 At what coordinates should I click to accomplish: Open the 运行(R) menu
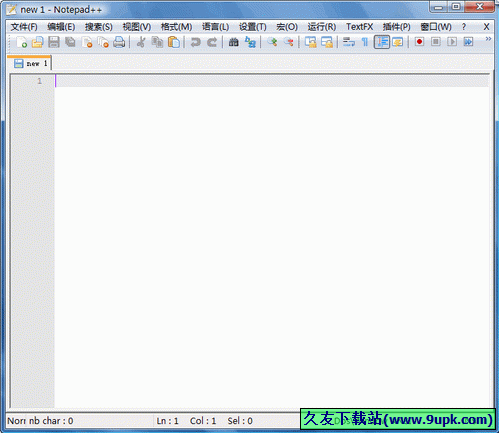(322, 27)
